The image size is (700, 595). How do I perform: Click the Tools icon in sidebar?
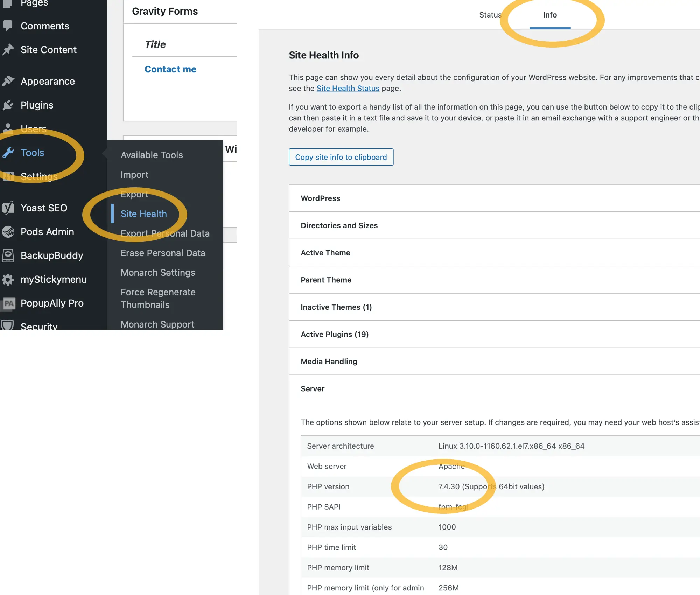coord(9,152)
